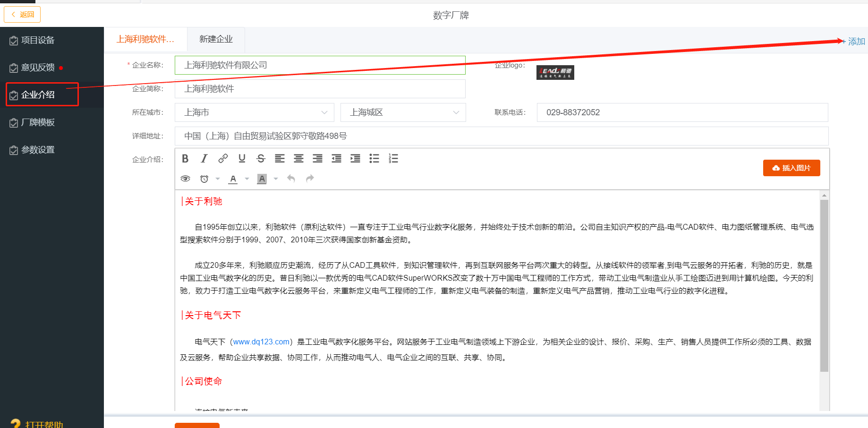Open 参数设置 in the sidebar
The image size is (868, 428).
(x=52, y=150)
